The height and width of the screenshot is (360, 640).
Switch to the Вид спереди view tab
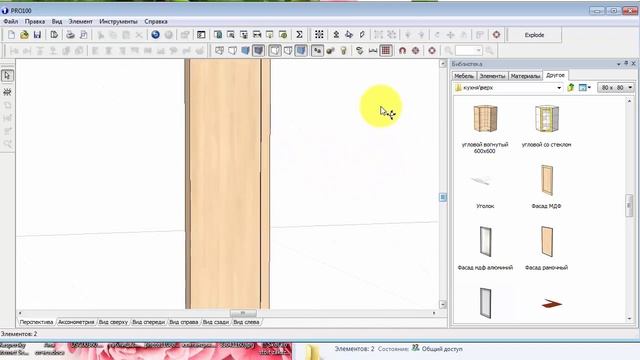pos(149,322)
